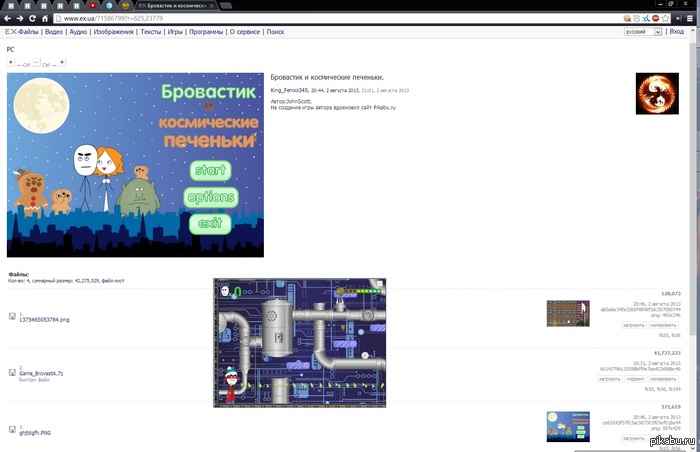
Task: Go to the Игры section
Action: tap(175, 32)
